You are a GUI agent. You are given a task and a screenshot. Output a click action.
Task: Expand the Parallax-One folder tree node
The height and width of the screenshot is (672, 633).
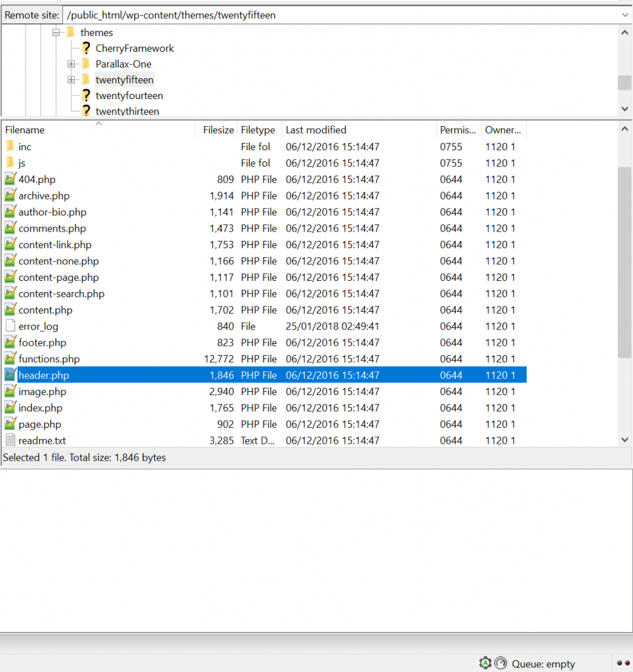(71, 64)
